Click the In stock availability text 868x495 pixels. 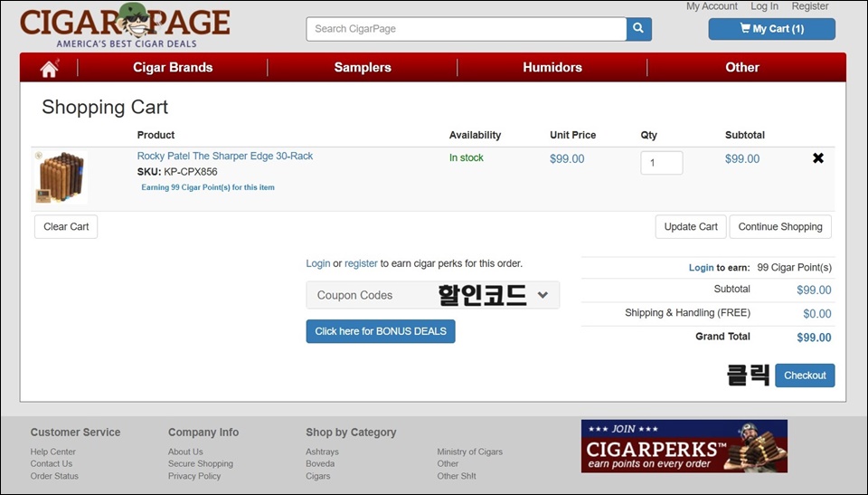click(467, 158)
